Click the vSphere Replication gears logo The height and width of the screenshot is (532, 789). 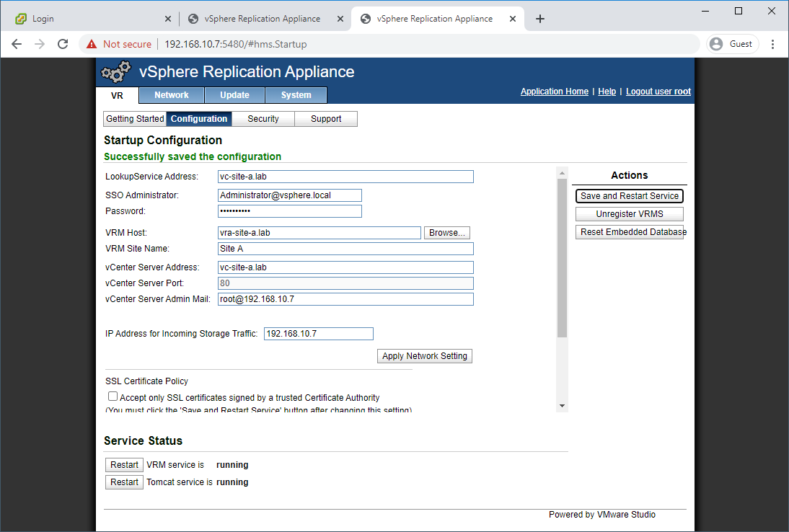[x=115, y=72]
